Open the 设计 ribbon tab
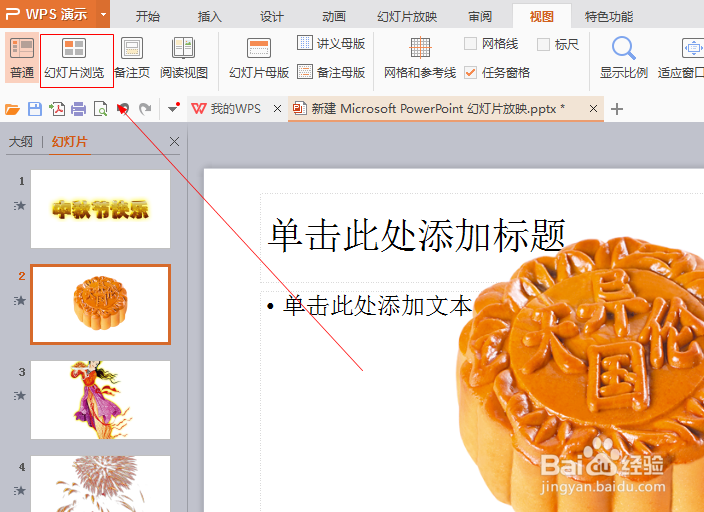Viewport: 704px width, 512px height. (x=272, y=17)
